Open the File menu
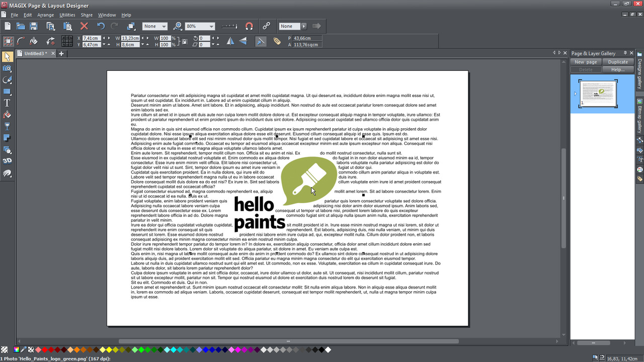644x362 pixels. click(15, 15)
